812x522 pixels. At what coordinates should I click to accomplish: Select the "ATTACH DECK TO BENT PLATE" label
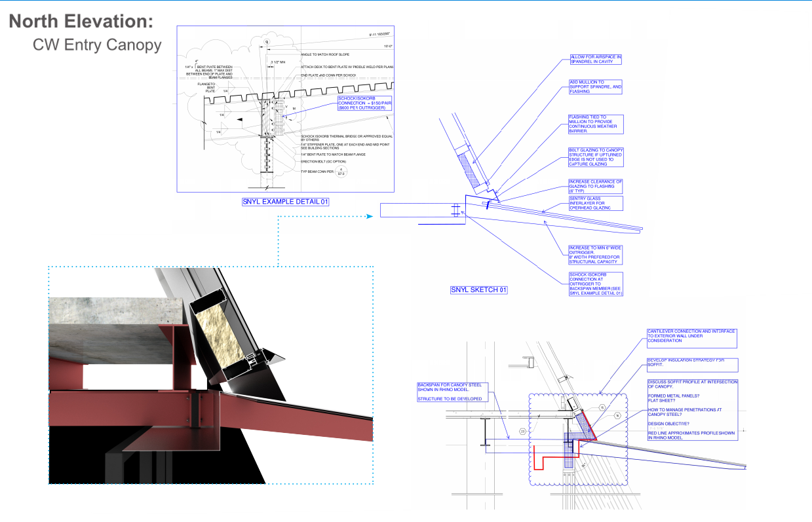(347, 67)
